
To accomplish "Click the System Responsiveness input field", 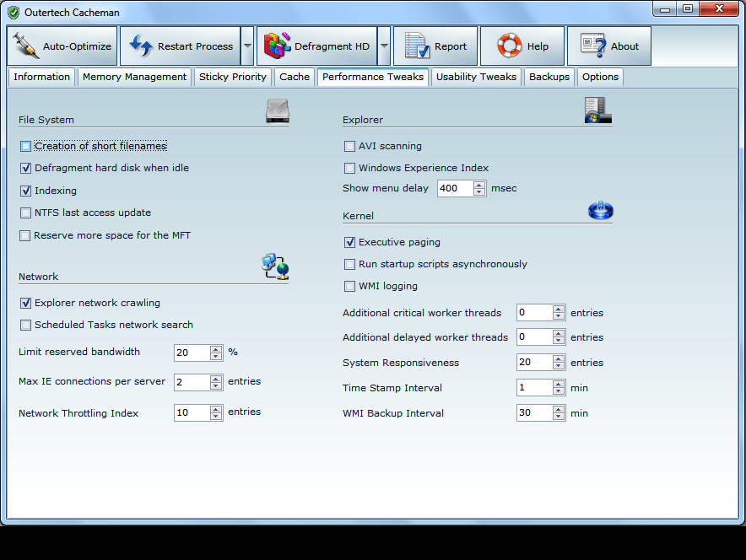I will coord(535,363).
